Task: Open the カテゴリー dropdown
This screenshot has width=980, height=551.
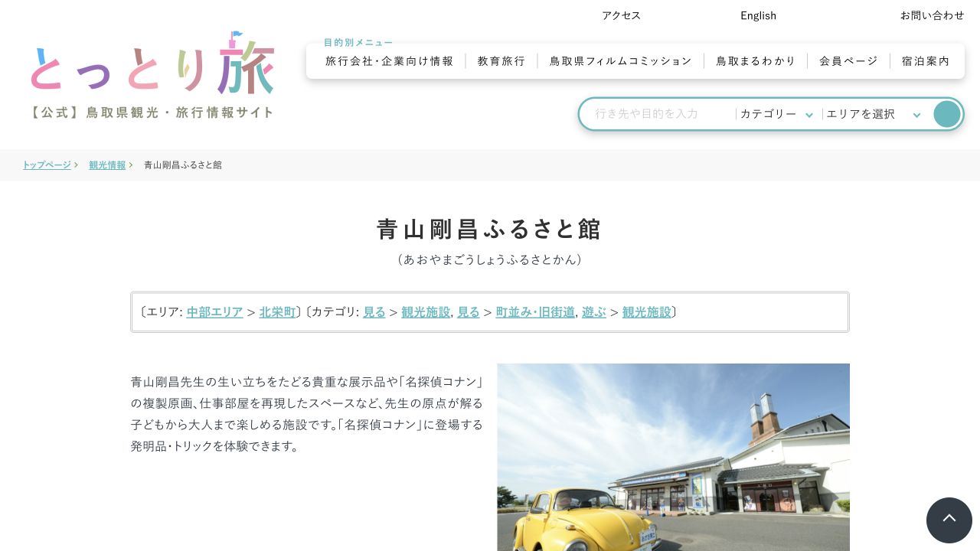Action: point(777,114)
